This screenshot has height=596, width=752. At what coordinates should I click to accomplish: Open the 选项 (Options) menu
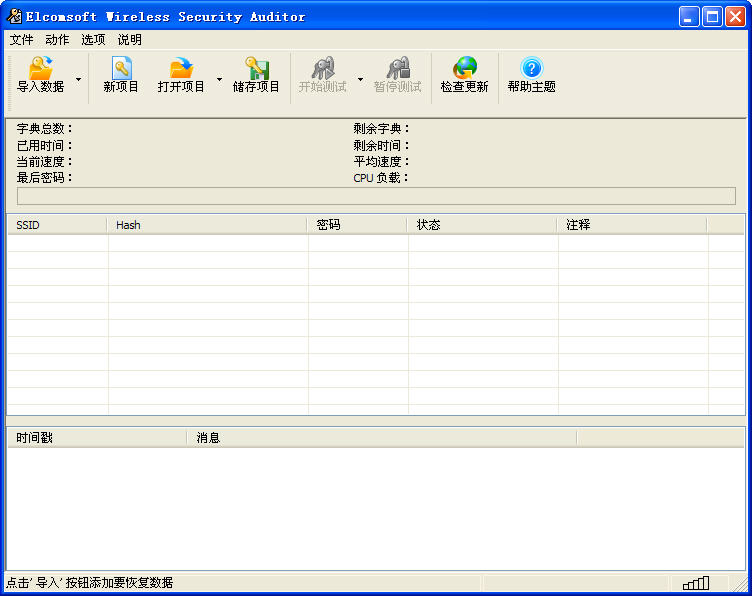tap(93, 40)
